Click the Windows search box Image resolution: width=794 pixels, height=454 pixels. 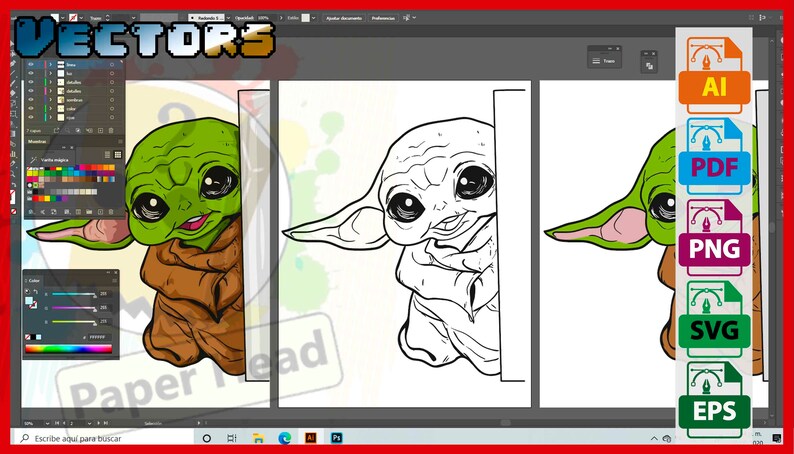pos(102,438)
